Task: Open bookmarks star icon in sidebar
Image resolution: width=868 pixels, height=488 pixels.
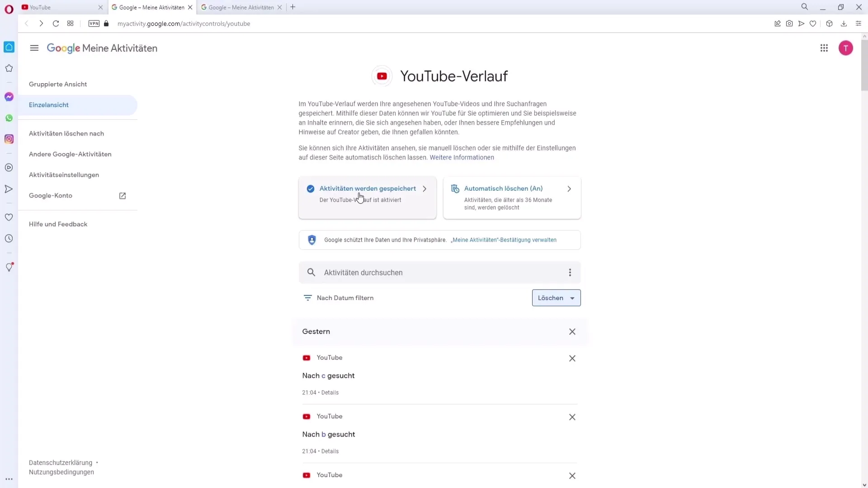Action: tap(9, 68)
